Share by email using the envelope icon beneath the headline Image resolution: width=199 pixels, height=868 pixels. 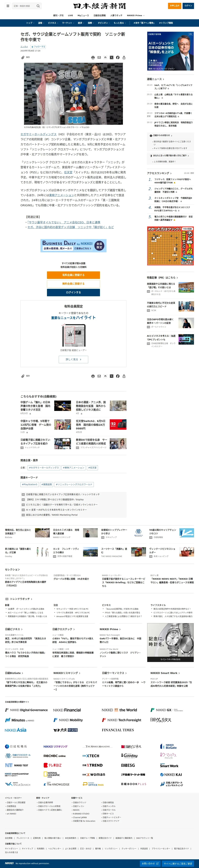pos(99,58)
